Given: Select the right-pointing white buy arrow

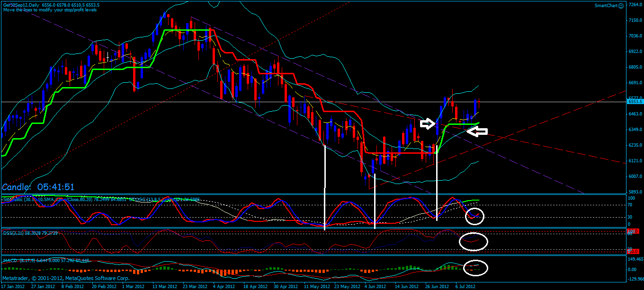Looking at the screenshot, I should 428,123.
